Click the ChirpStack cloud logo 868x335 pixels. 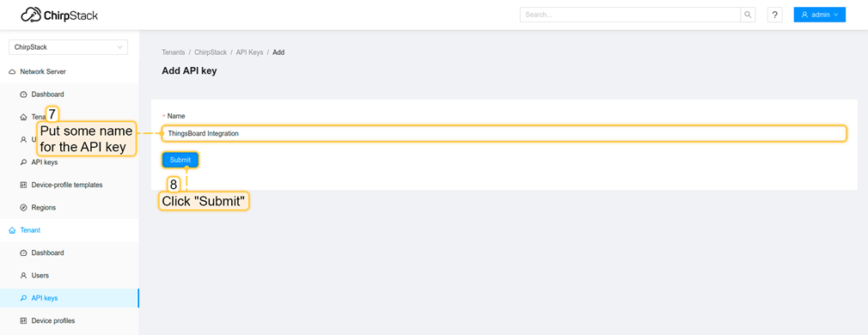point(59,15)
